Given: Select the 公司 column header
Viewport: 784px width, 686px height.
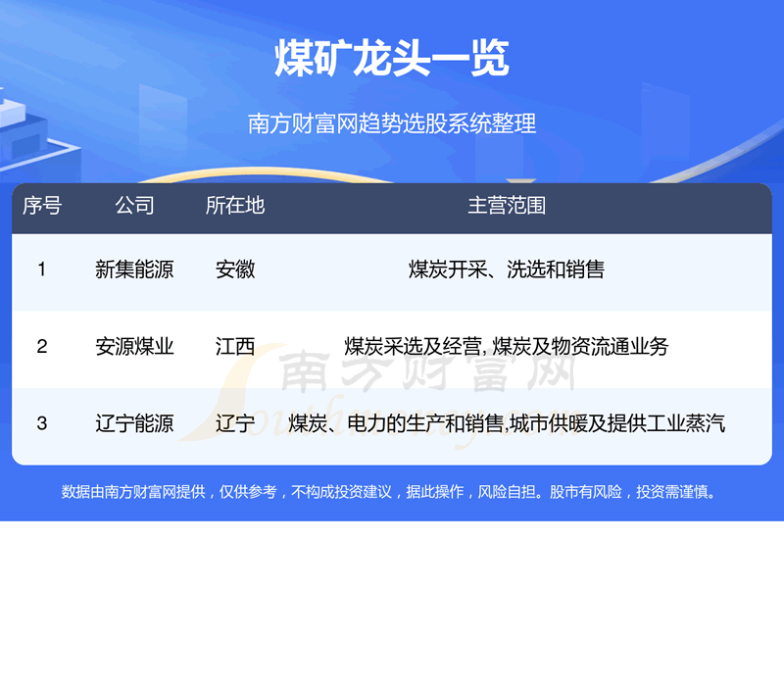Looking at the screenshot, I should [x=134, y=206].
